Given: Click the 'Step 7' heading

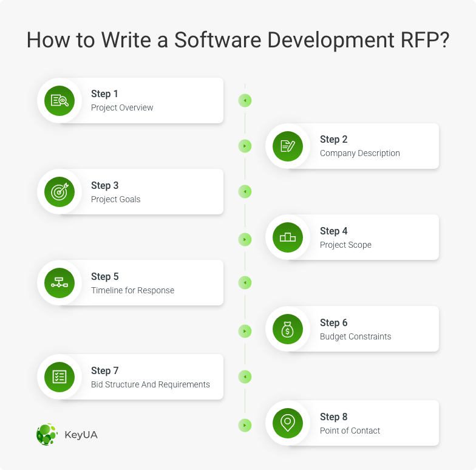Looking at the screenshot, I should tap(104, 370).
